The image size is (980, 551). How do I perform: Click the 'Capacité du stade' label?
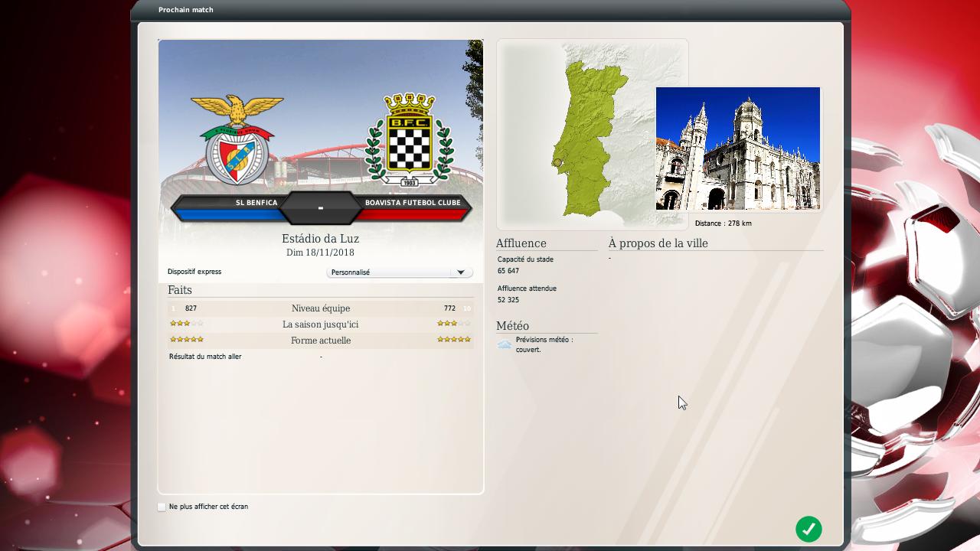525,259
